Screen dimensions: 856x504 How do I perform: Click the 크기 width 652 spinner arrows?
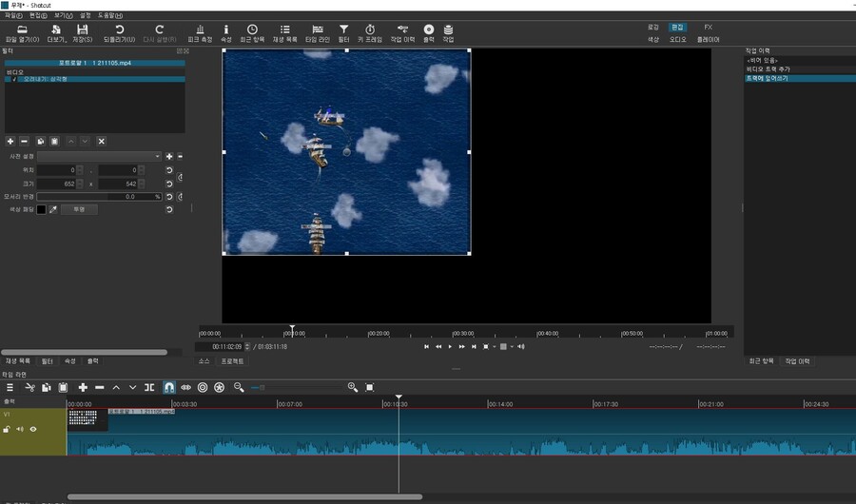[80, 184]
